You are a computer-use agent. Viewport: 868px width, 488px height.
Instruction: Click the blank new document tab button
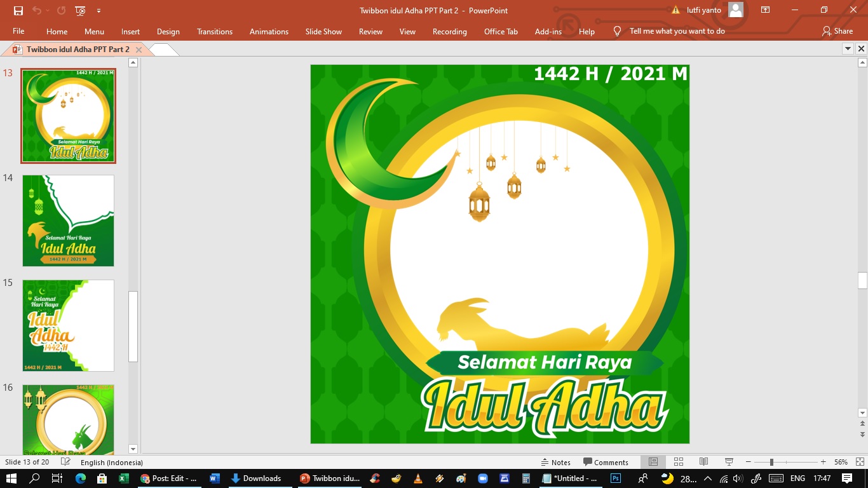coord(163,50)
